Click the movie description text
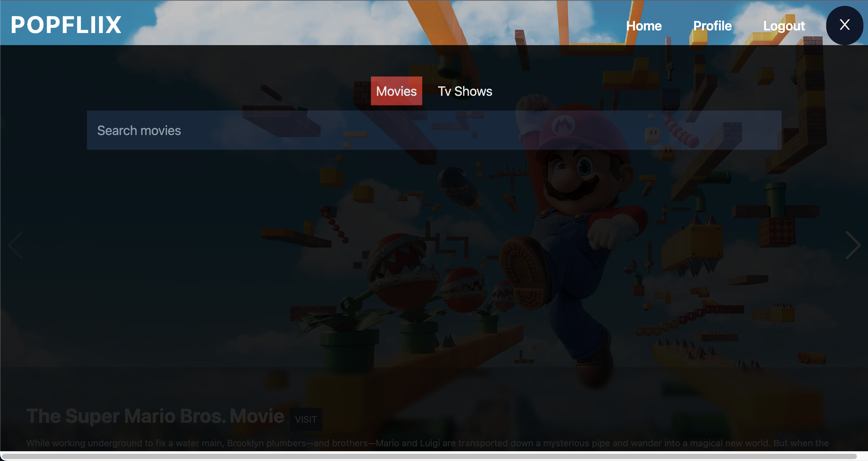The width and height of the screenshot is (868, 461). pos(427,443)
